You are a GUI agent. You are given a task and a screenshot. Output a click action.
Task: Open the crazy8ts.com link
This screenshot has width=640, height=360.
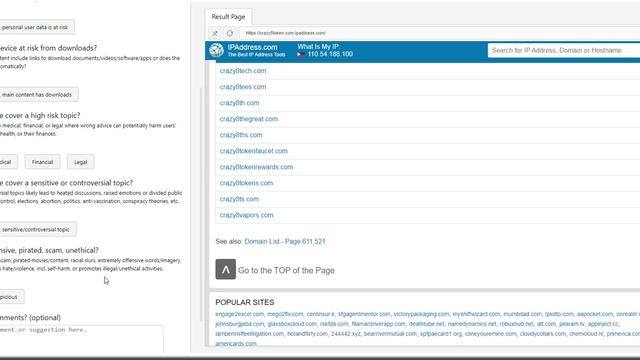(239, 199)
